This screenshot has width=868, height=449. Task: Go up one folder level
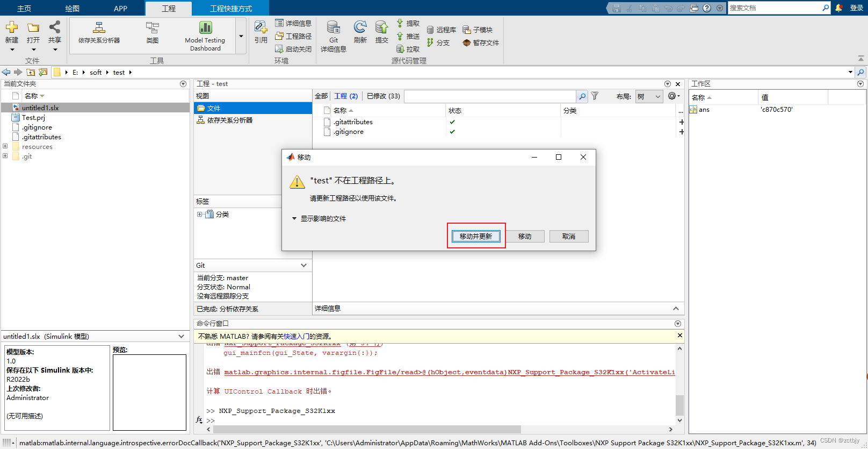pyautogui.click(x=31, y=72)
